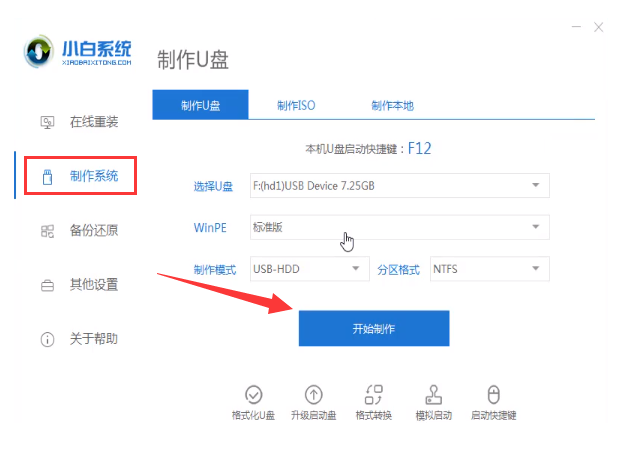
Task: Close the 小白系统 window
Action: [x=599, y=27]
